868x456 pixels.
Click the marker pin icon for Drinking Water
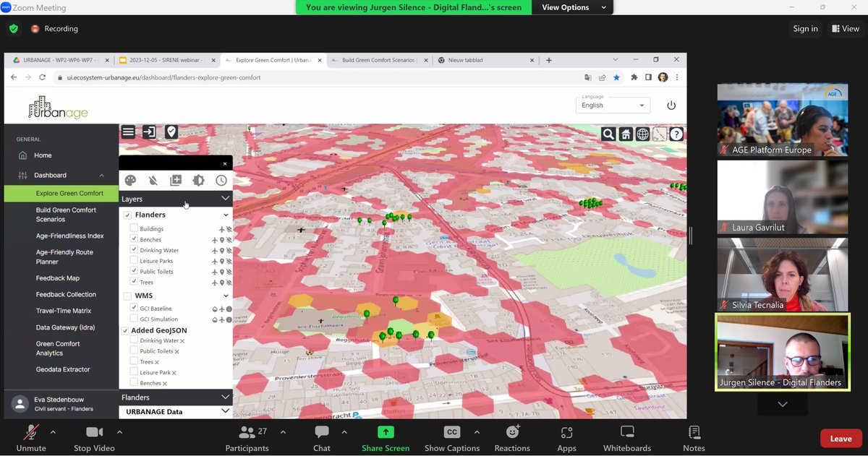[x=221, y=251]
